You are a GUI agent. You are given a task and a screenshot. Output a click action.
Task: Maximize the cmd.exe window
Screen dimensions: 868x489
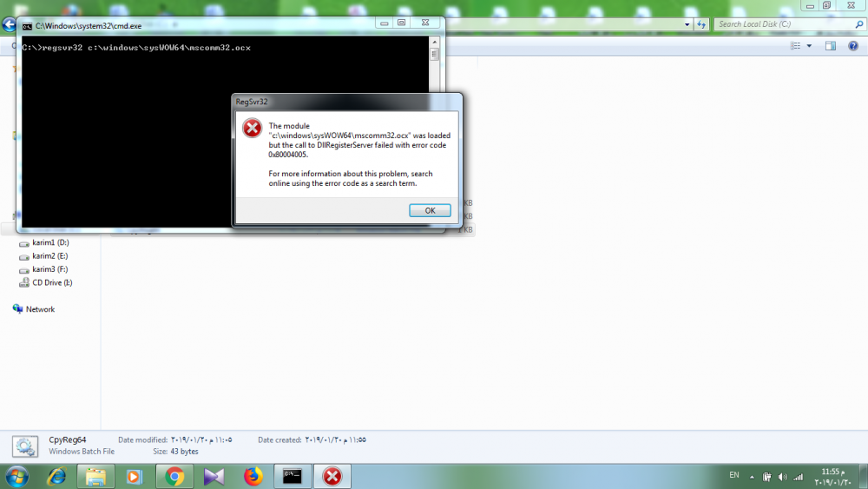tap(401, 23)
